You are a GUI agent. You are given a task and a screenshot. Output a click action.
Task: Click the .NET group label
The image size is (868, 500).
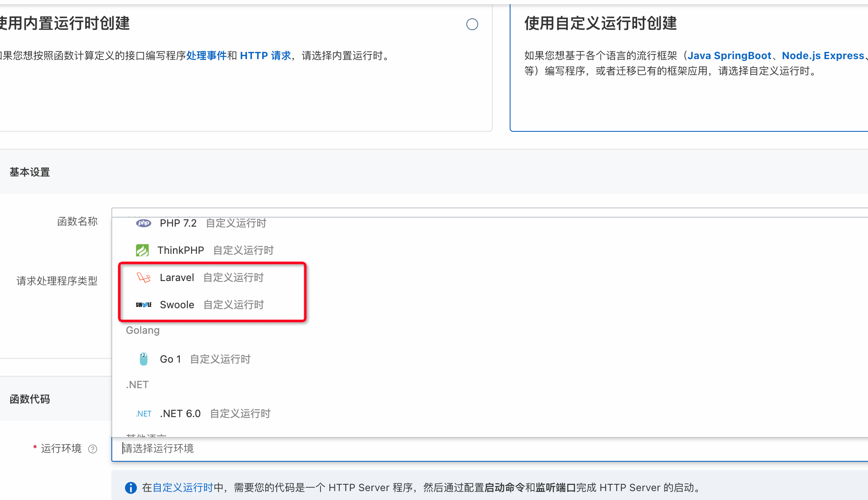coord(137,385)
